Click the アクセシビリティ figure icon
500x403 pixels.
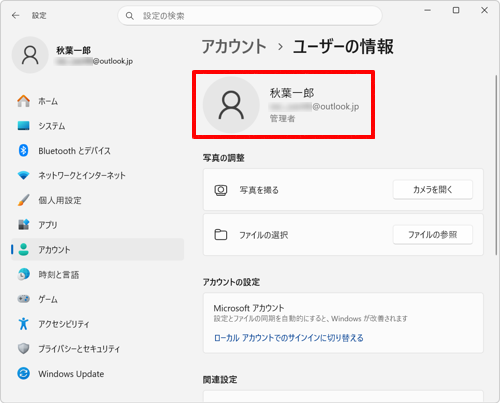pyautogui.click(x=24, y=324)
